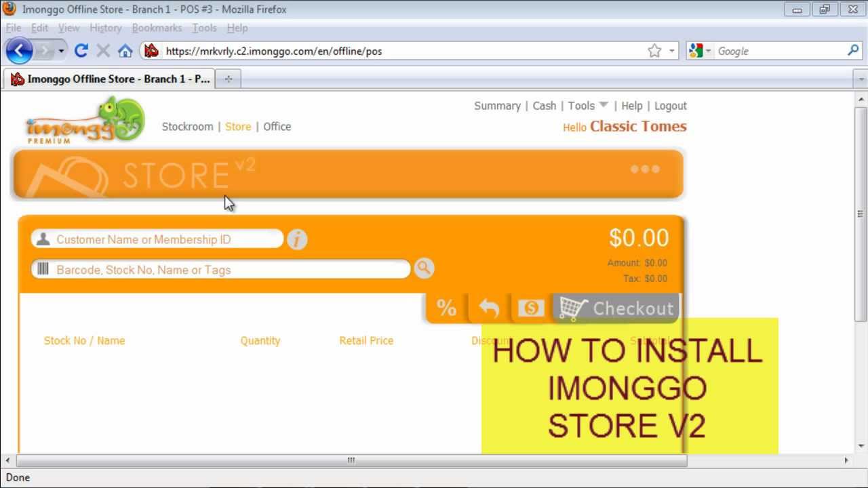The image size is (868, 488).
Task: Click the Firefox forward arrow button
Action: coord(44,51)
